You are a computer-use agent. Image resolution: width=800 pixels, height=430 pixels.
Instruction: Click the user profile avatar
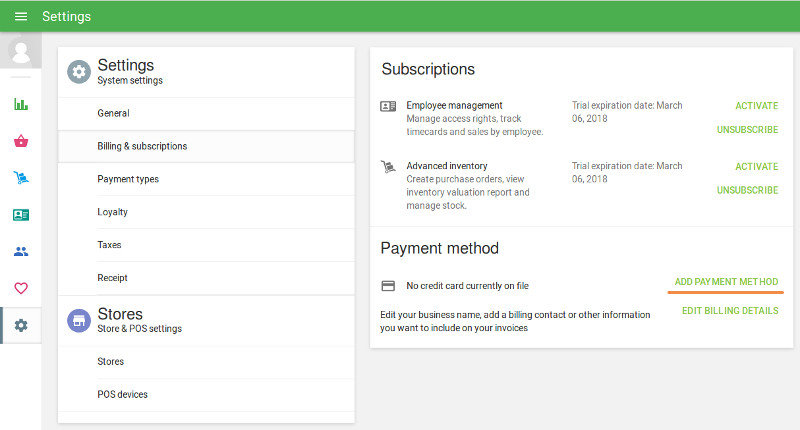(21, 51)
